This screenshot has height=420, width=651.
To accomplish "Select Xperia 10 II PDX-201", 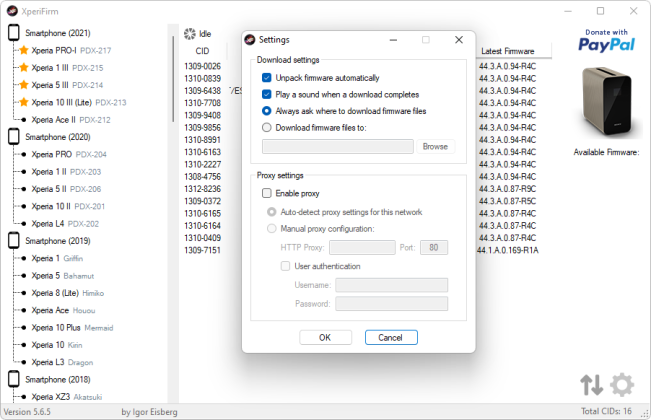I will tap(68, 206).
